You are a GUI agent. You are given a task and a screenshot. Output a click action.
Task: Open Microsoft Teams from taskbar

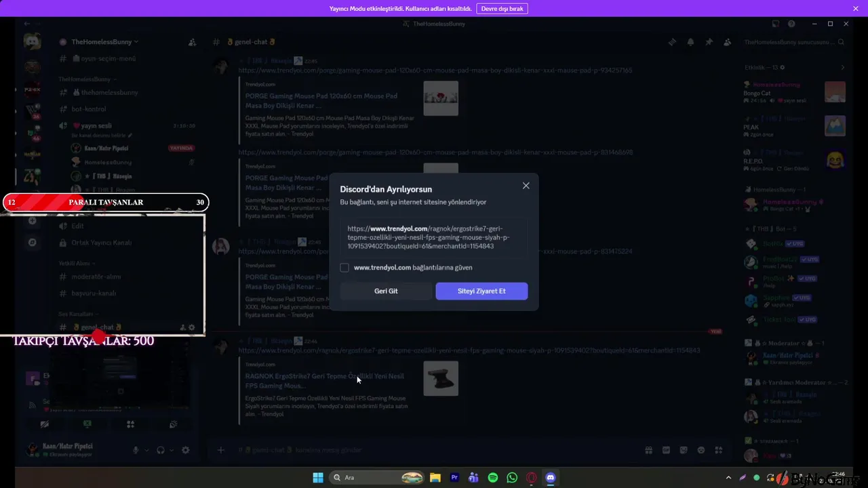tap(473, 477)
